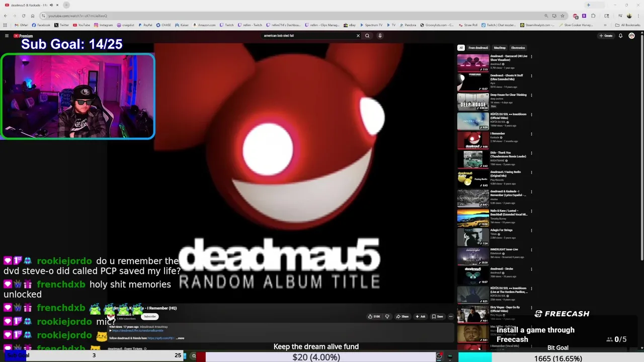Open the Gmail bookmark
644x362 pixels.
(22, 25)
